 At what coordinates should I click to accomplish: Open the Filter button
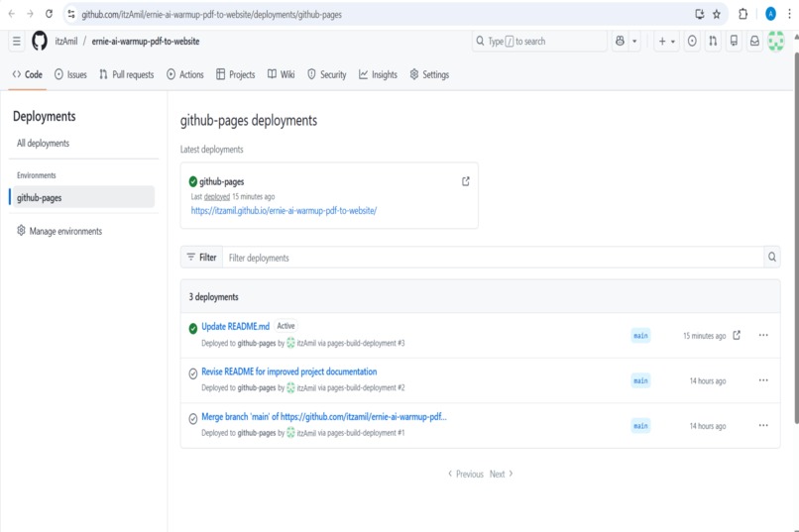pos(201,258)
